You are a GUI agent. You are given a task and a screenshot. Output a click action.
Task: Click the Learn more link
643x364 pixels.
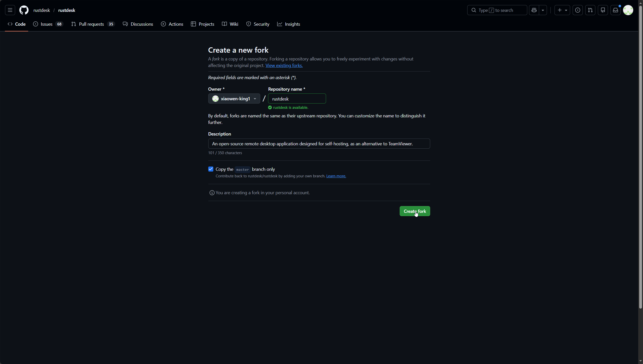click(x=336, y=176)
